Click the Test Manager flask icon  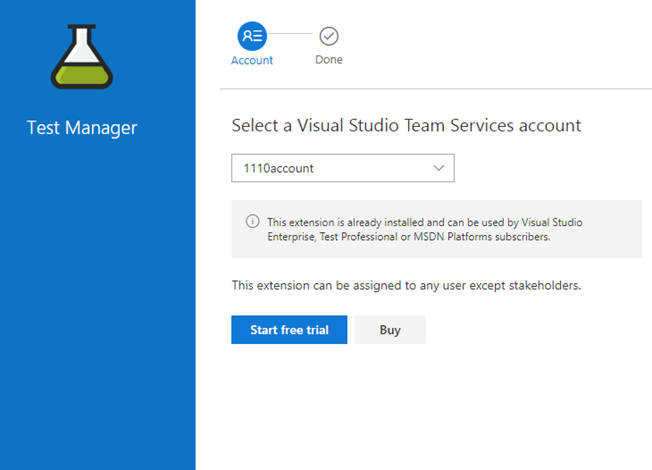[x=82, y=57]
